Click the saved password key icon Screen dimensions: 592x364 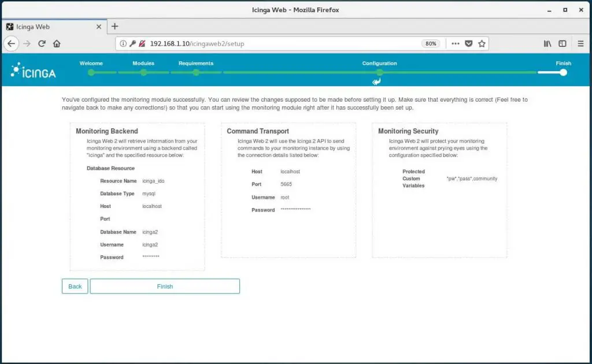pos(132,44)
